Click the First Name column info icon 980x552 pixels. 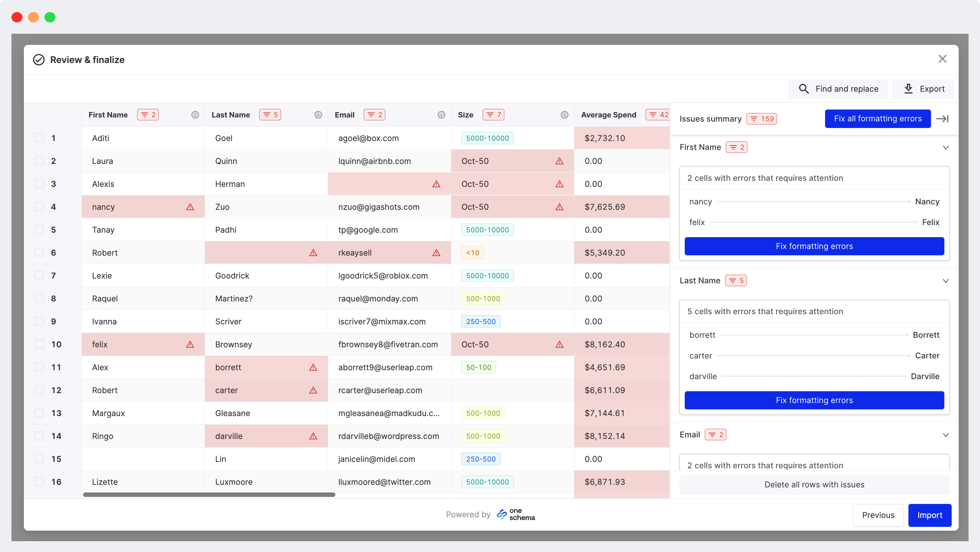click(195, 115)
